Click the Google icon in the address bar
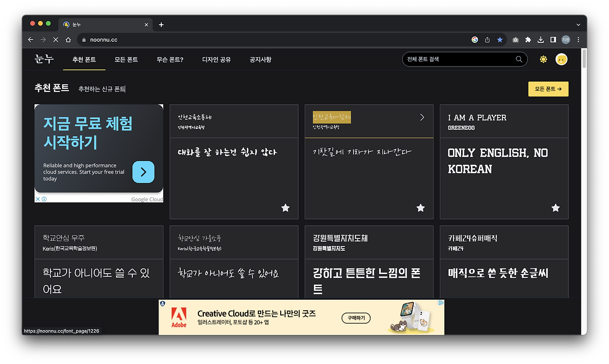The height and width of the screenshot is (364, 609). point(474,39)
